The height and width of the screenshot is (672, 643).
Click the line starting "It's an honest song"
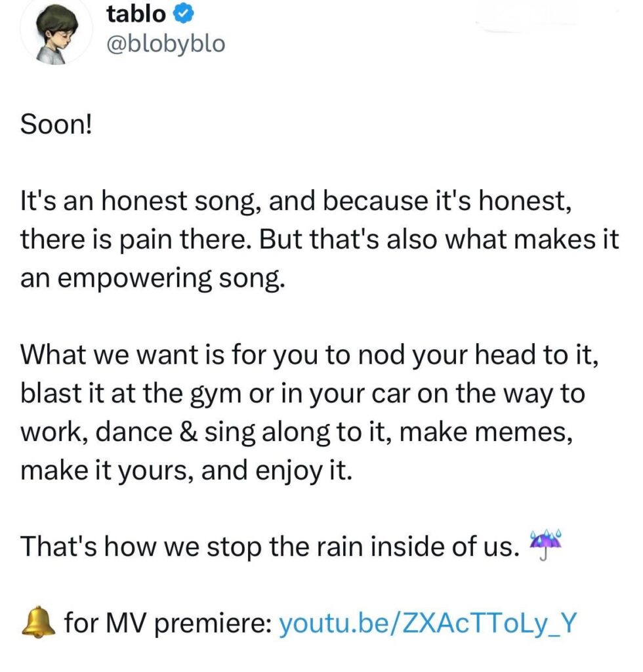click(x=296, y=201)
